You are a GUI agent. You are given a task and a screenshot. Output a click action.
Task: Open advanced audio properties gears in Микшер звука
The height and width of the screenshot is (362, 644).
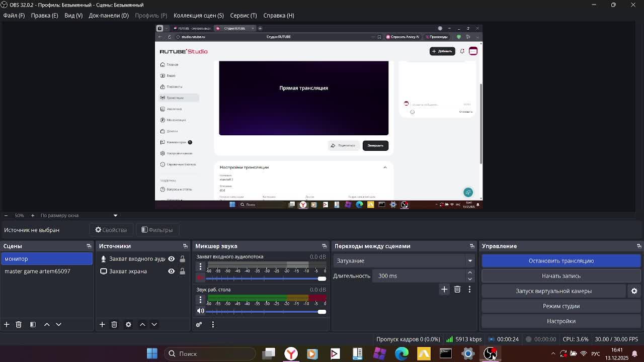pos(199,324)
